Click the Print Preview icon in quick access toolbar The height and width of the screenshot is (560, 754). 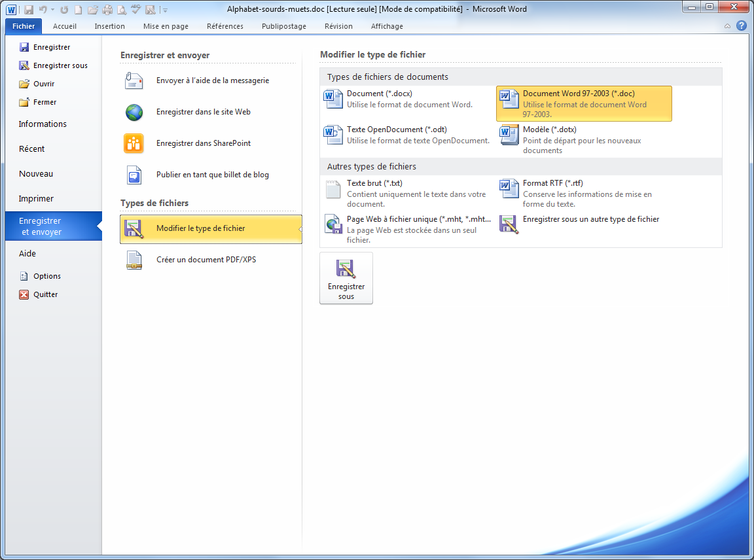pos(122,10)
